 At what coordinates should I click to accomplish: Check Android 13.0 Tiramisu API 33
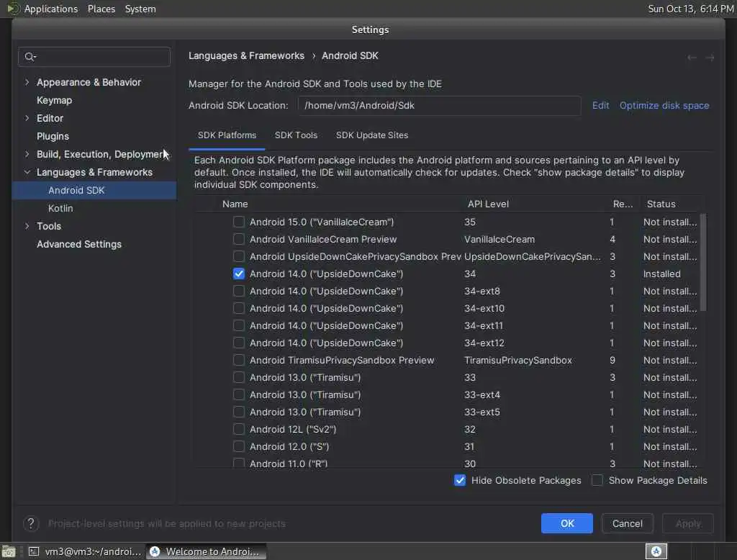coord(239,378)
